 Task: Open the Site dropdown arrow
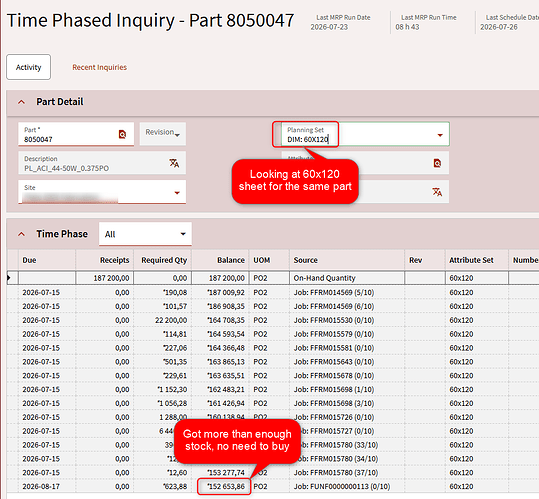177,192
